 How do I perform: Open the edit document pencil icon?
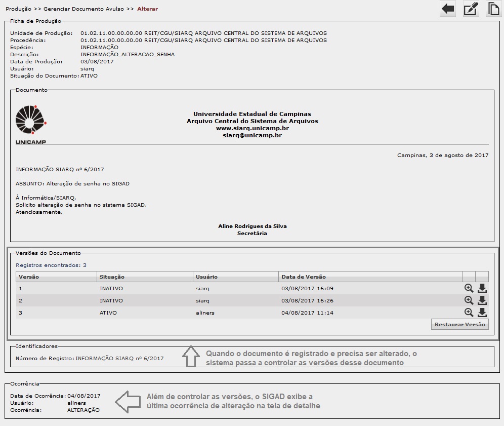(471, 9)
